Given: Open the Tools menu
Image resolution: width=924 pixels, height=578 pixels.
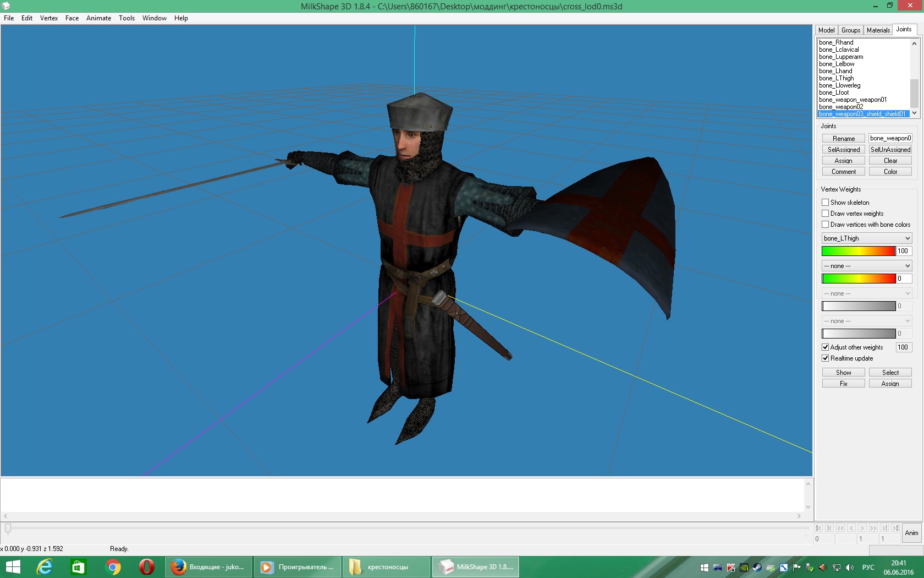Looking at the screenshot, I should [x=127, y=18].
